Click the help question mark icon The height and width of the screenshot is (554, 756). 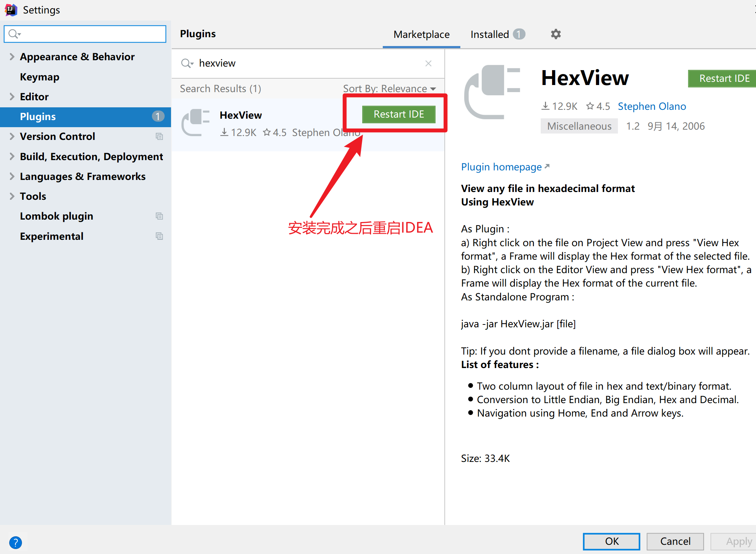click(16, 542)
